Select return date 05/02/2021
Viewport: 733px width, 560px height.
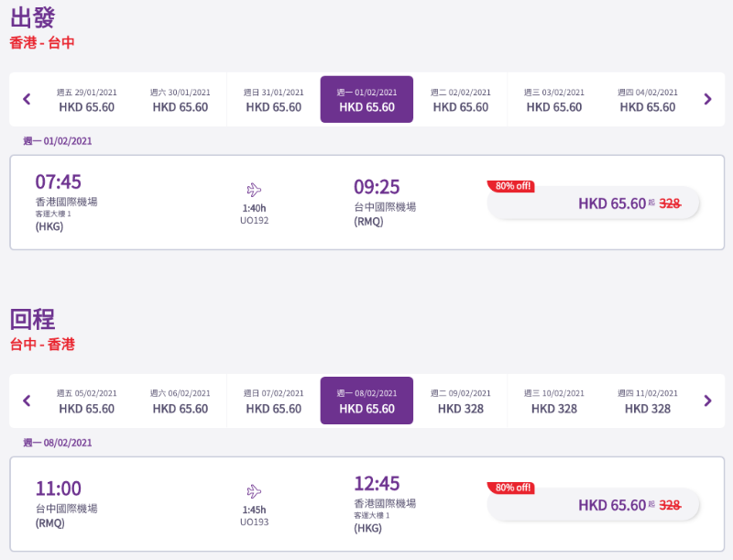coord(87,401)
